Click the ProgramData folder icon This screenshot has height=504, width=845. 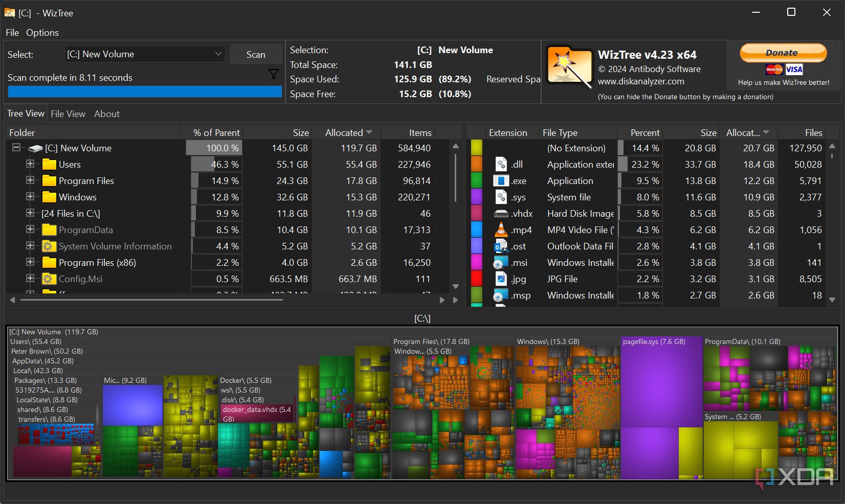(49, 230)
